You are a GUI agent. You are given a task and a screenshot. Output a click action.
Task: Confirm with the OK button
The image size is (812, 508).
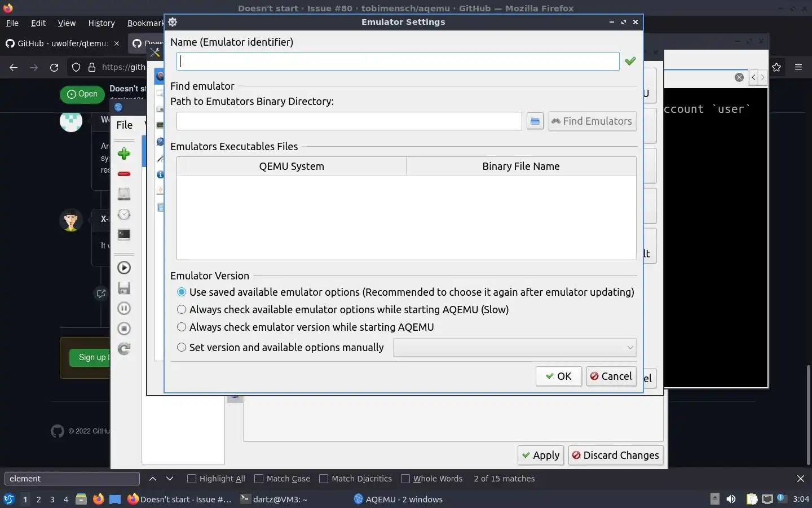click(558, 376)
